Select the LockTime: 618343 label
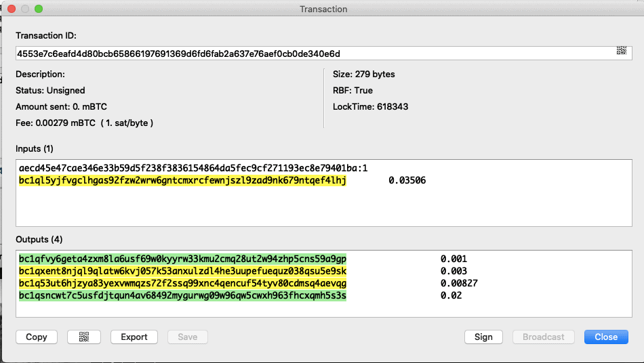The image size is (644, 363). (x=370, y=106)
